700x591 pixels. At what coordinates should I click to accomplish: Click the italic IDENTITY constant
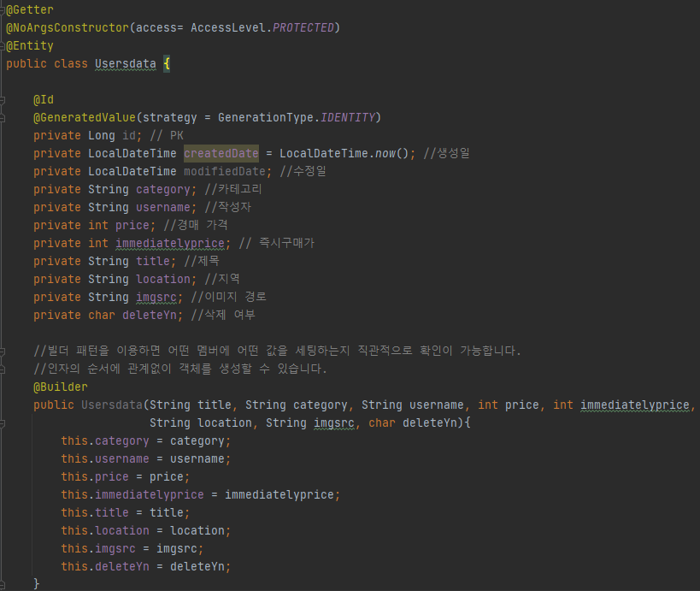click(348, 117)
